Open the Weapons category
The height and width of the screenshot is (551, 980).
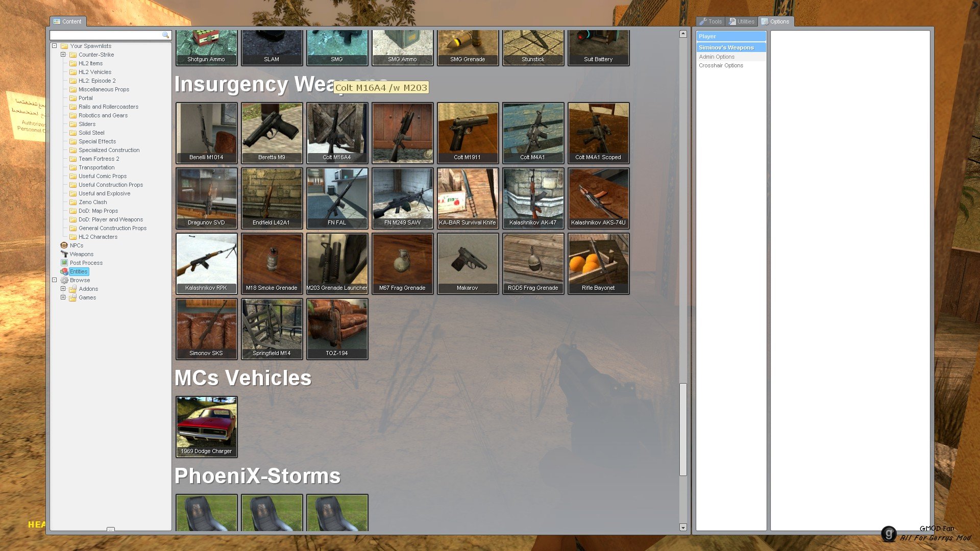tap(82, 254)
